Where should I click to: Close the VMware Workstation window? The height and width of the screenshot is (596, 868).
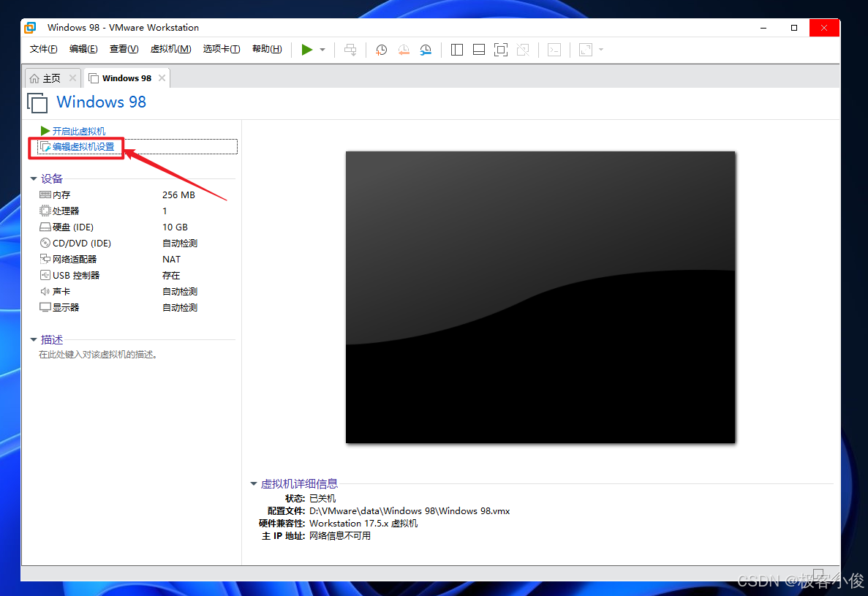click(824, 28)
